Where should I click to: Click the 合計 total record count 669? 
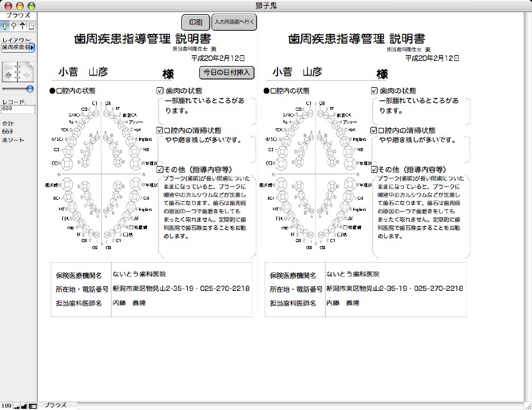coord(8,131)
